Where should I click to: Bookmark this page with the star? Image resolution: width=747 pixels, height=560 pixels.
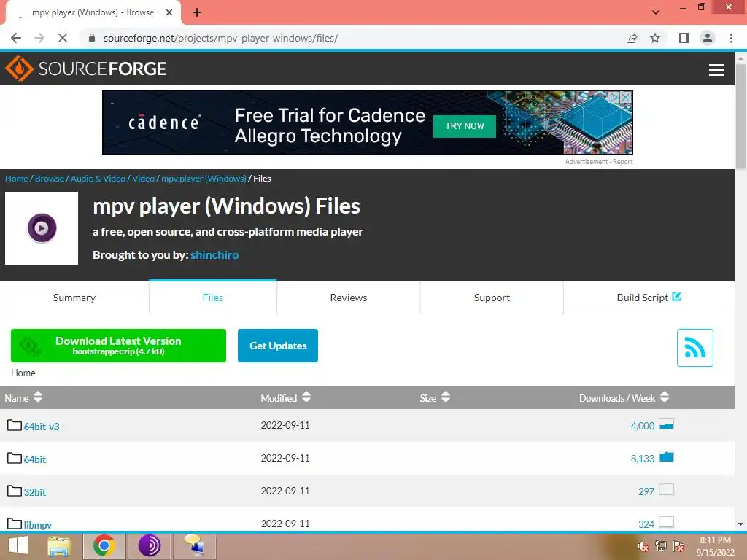pos(655,38)
